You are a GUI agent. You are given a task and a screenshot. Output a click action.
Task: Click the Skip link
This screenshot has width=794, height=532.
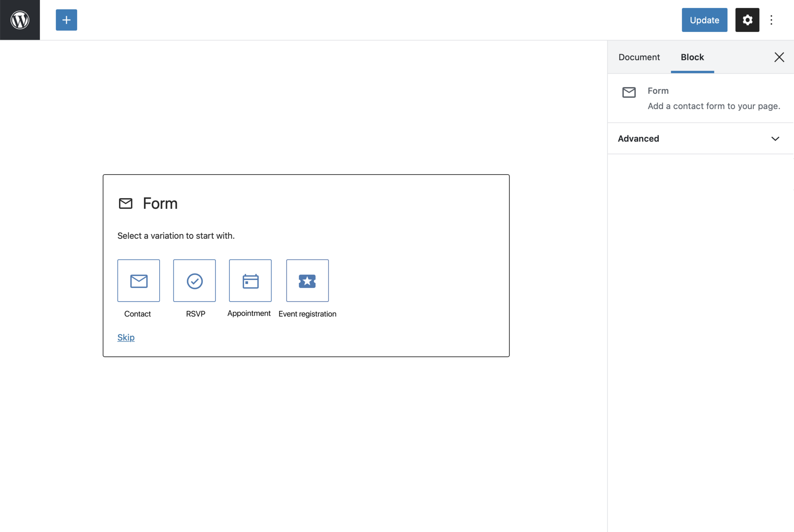126,337
